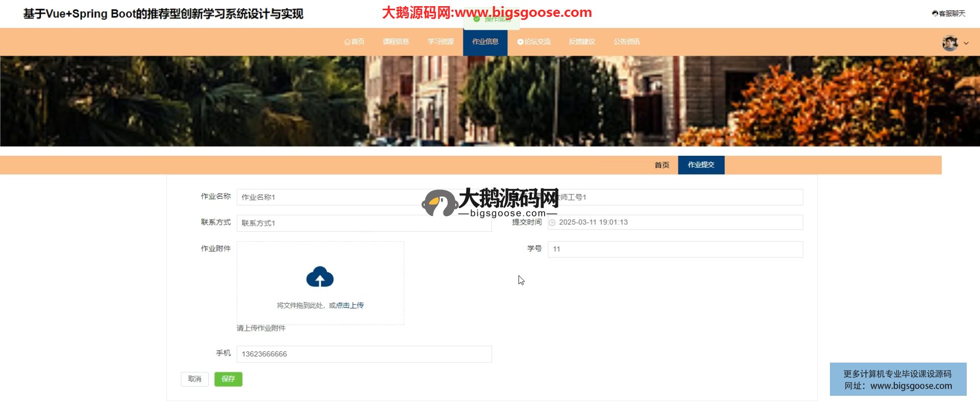Click into the 手机 phone number field
This screenshot has height=406, width=980.
click(364, 354)
